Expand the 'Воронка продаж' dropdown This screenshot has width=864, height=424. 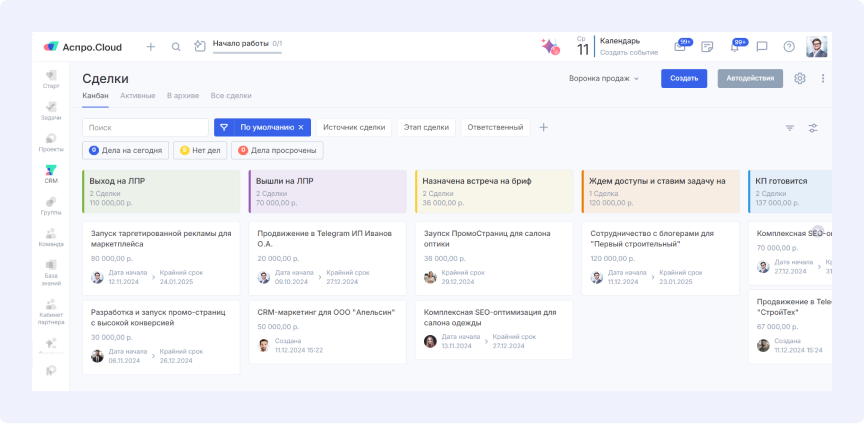(x=604, y=78)
